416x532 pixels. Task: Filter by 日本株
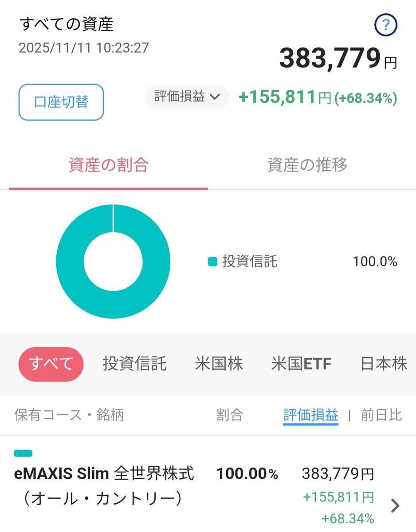pos(384,364)
